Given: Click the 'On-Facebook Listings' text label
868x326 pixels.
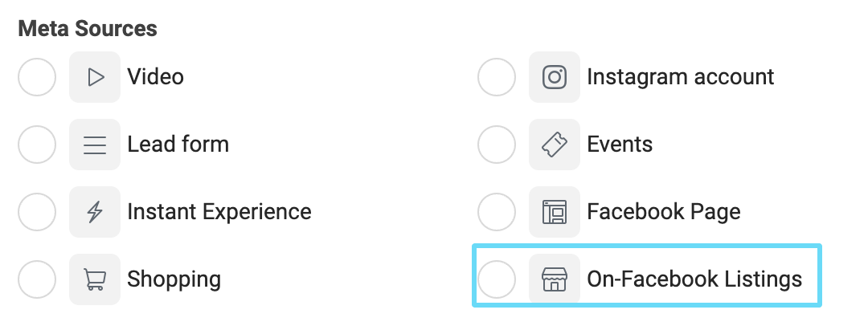Looking at the screenshot, I should point(694,279).
